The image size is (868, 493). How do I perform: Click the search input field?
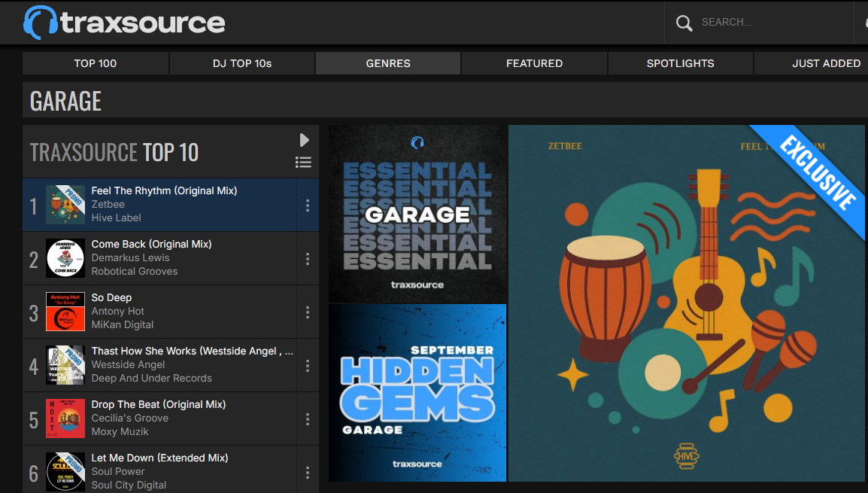coord(752,22)
